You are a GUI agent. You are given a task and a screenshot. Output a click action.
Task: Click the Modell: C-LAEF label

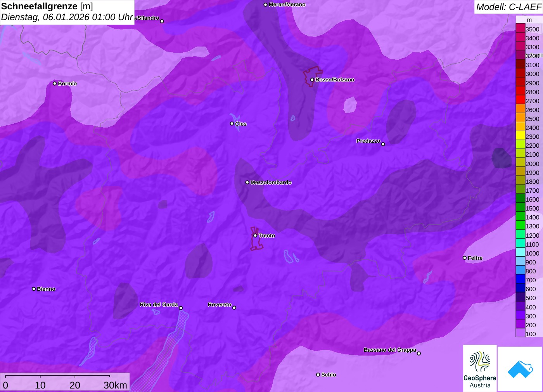(x=508, y=7)
